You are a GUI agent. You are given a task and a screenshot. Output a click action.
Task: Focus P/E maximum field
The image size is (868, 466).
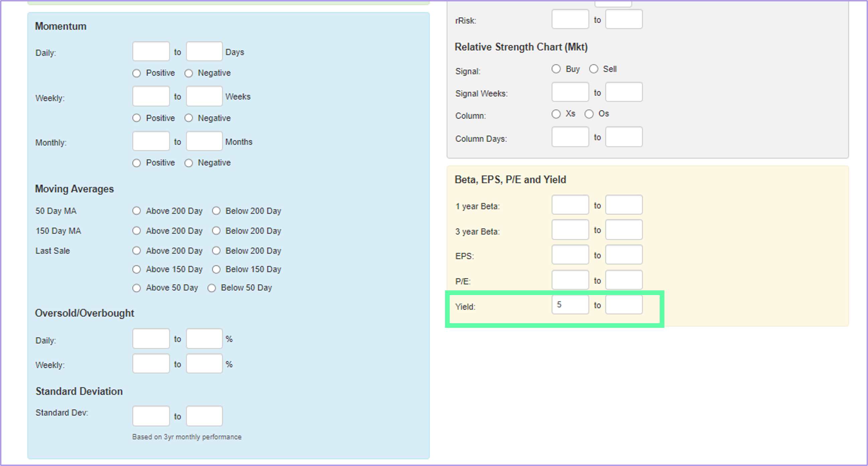[624, 280]
